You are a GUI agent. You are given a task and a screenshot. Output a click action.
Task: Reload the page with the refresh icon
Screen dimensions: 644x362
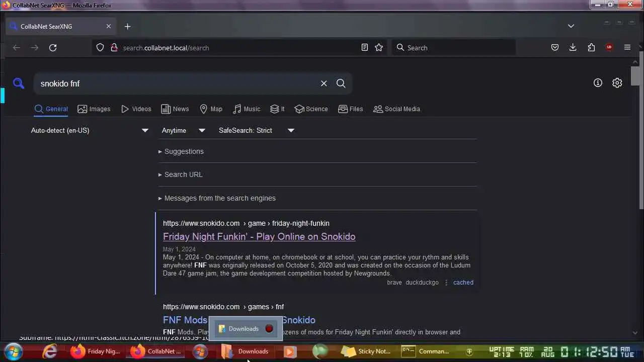tap(53, 48)
